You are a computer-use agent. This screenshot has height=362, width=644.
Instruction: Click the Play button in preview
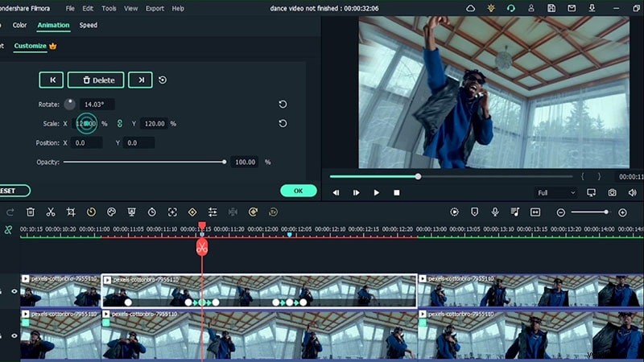click(x=376, y=192)
